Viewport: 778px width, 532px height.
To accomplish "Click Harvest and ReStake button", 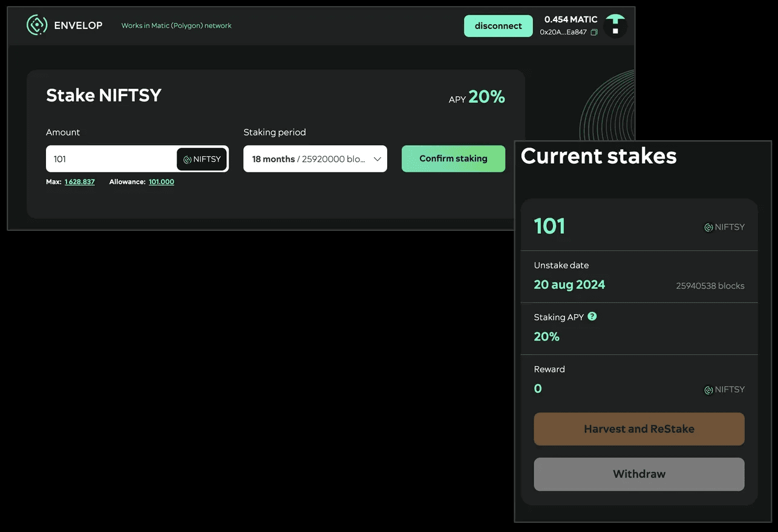I will (x=639, y=429).
